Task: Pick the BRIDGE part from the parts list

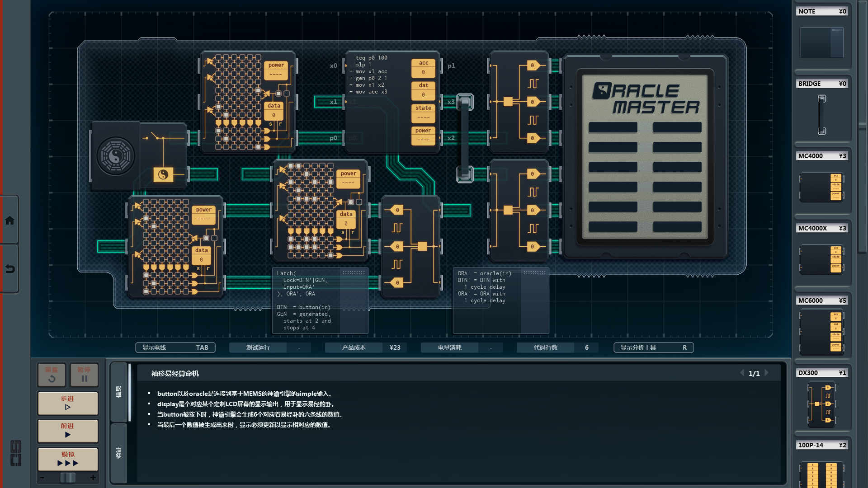Action: (x=821, y=114)
